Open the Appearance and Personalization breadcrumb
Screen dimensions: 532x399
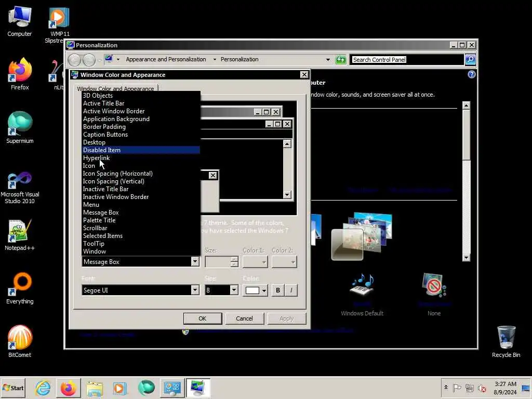(x=166, y=59)
